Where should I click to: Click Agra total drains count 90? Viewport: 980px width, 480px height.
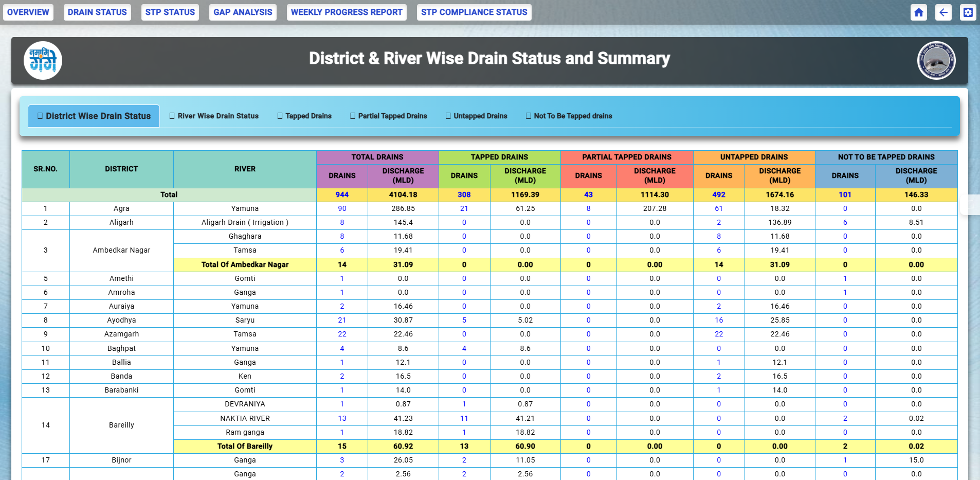[342, 208]
